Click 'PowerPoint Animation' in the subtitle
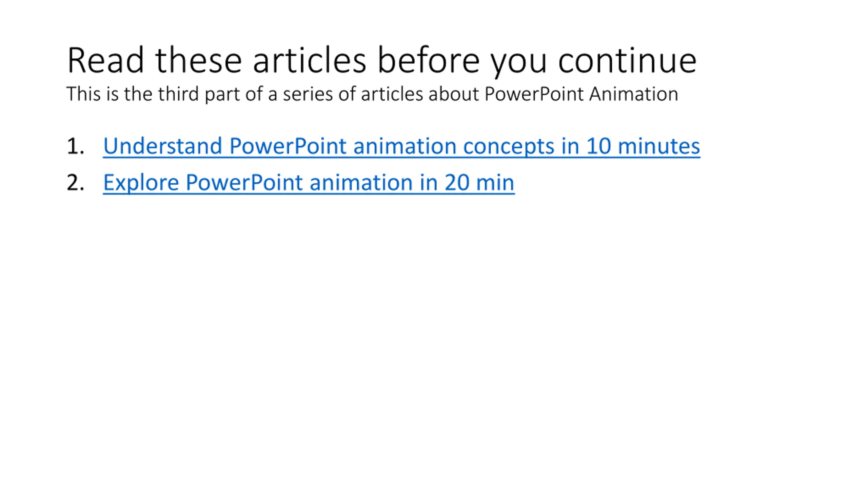The width and height of the screenshot is (868, 488). pos(581,94)
